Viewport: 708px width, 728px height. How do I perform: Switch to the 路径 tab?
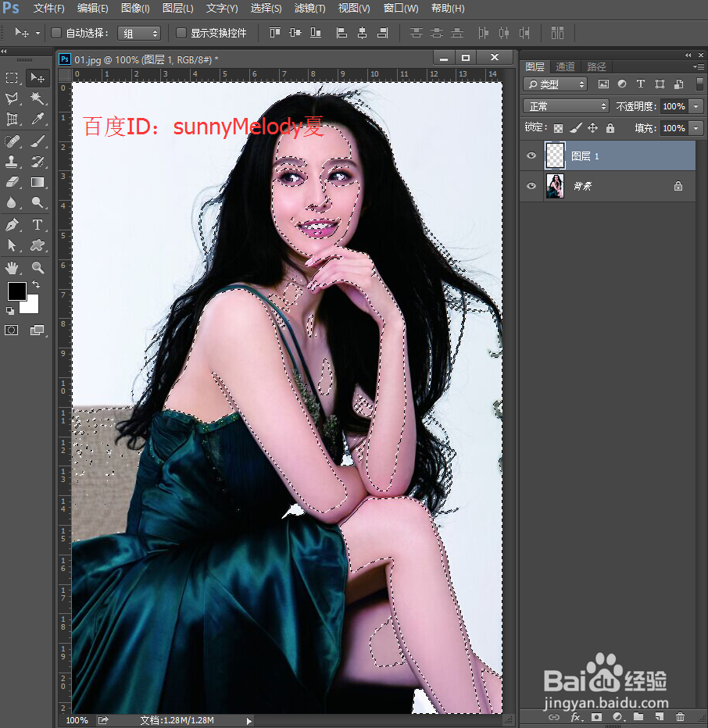point(596,67)
